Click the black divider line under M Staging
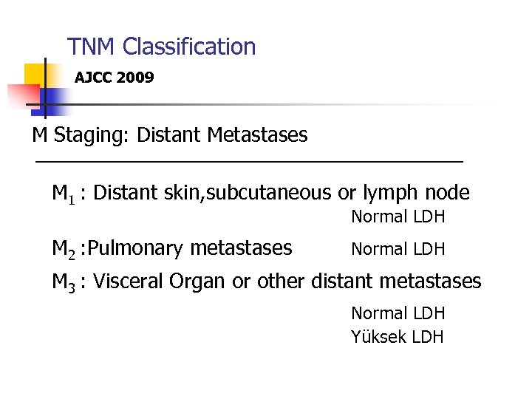532x399 pixels. point(249,160)
